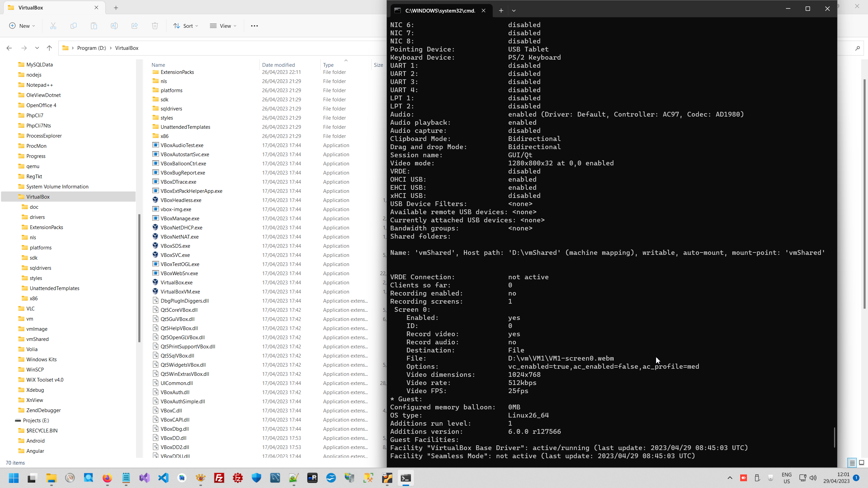
Task: Open See more ellipsis menu
Action: click(x=254, y=26)
